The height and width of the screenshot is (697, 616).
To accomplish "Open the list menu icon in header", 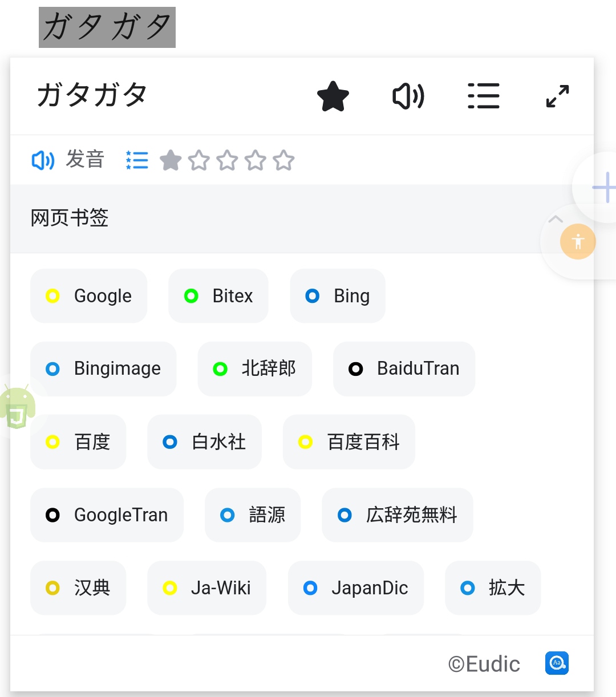I will pyautogui.click(x=484, y=96).
